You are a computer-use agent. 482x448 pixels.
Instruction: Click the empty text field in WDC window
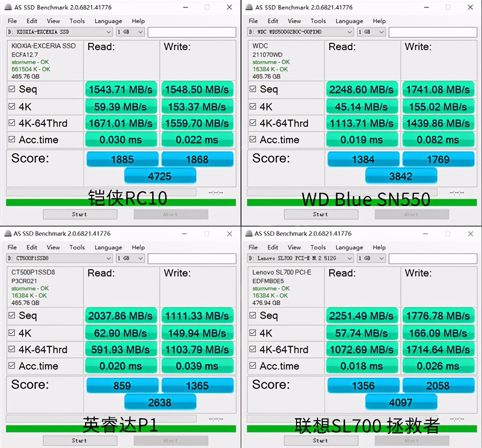[x=433, y=32]
